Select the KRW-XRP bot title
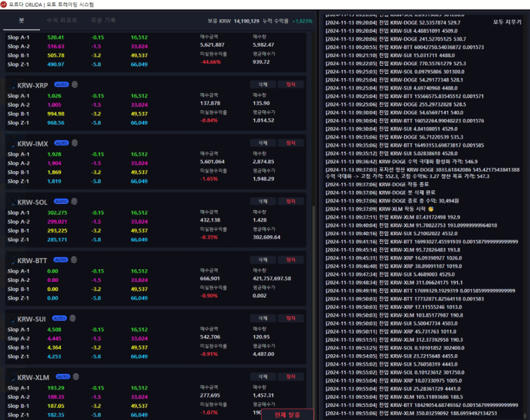 click(x=32, y=85)
